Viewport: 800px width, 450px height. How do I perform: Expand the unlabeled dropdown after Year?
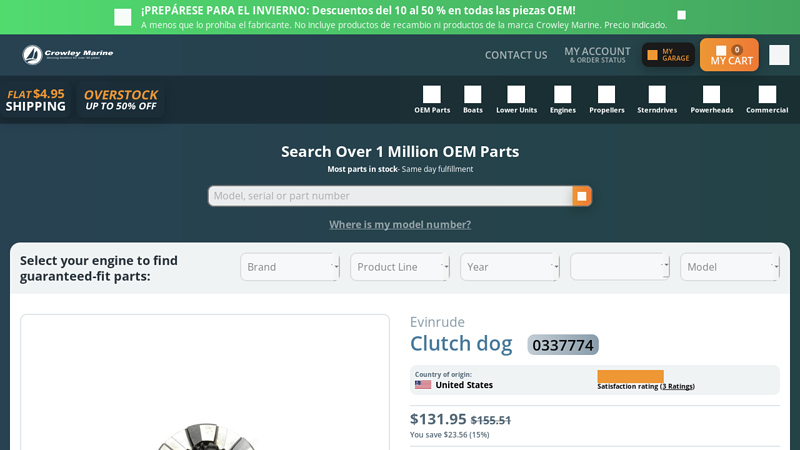click(x=620, y=267)
